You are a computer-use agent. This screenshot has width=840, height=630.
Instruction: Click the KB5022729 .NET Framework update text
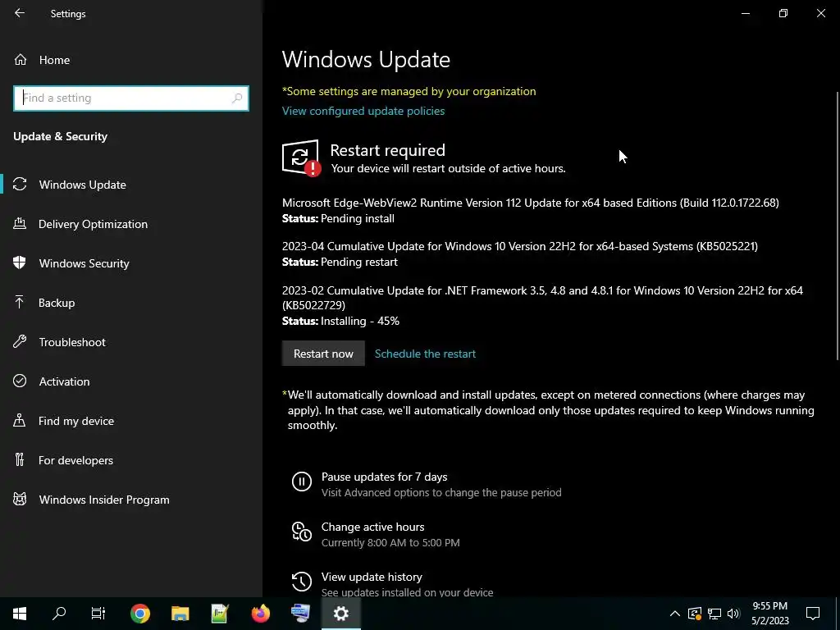(542, 298)
